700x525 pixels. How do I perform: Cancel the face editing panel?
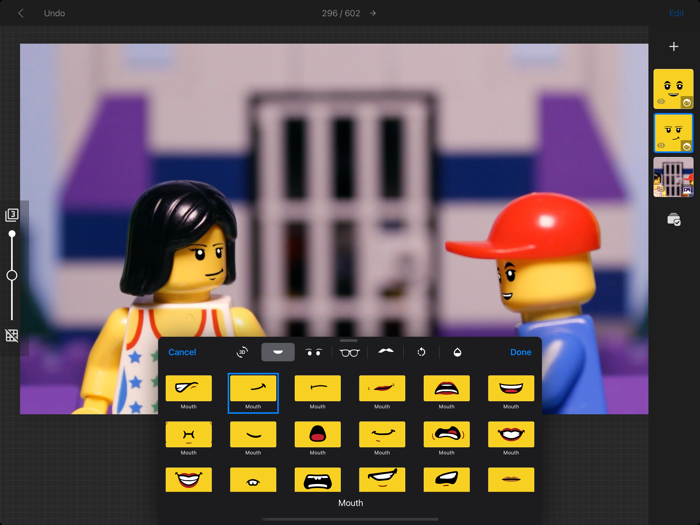[182, 352]
